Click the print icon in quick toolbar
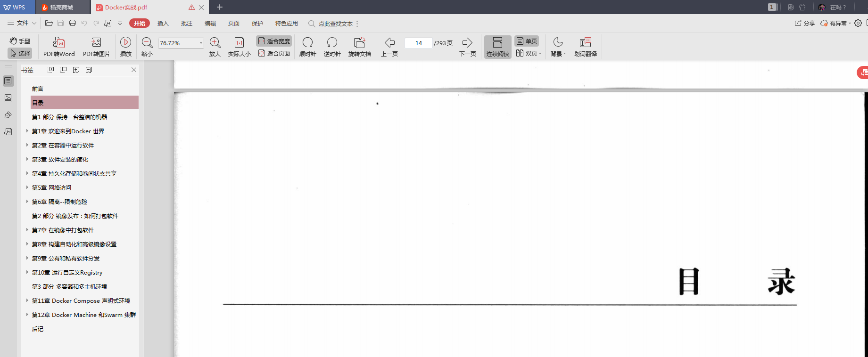The width and height of the screenshot is (868, 357). pos(72,23)
